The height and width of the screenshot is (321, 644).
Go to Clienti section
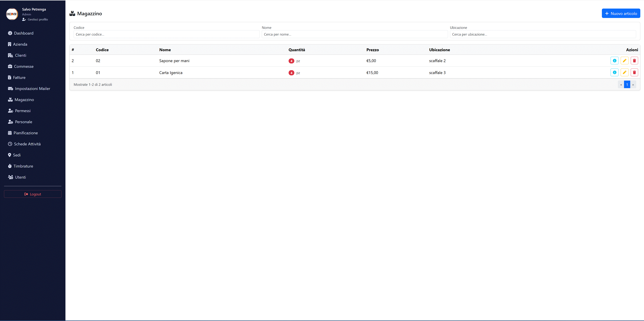pyautogui.click(x=20, y=55)
